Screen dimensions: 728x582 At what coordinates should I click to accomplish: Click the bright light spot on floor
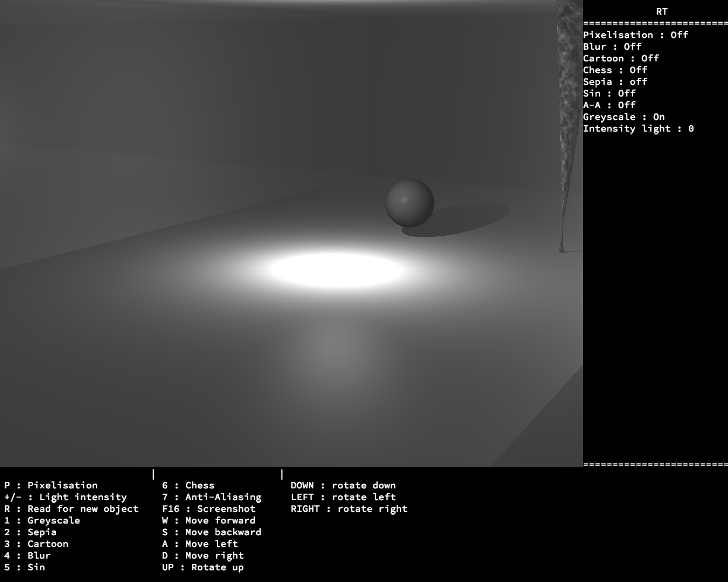pyautogui.click(x=337, y=270)
